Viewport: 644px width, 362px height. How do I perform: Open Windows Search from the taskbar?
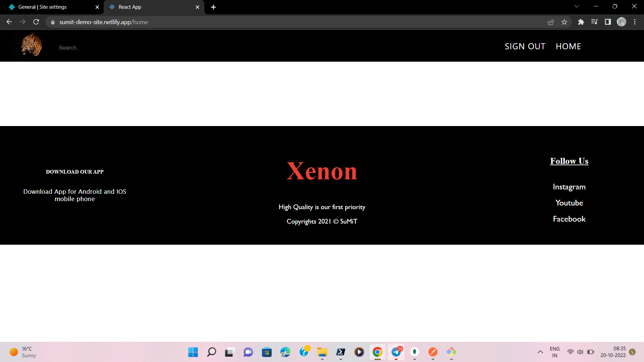tap(211, 352)
